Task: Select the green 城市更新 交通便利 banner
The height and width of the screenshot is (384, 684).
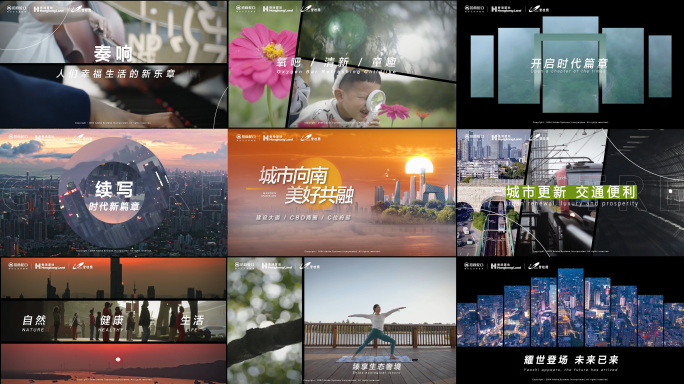Action: coord(571,192)
